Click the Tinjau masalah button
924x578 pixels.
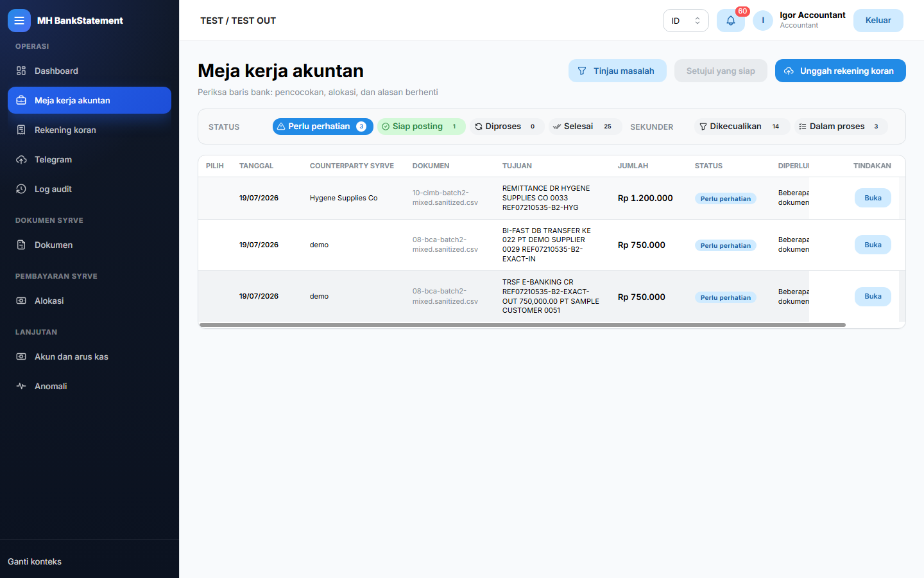[617, 71]
